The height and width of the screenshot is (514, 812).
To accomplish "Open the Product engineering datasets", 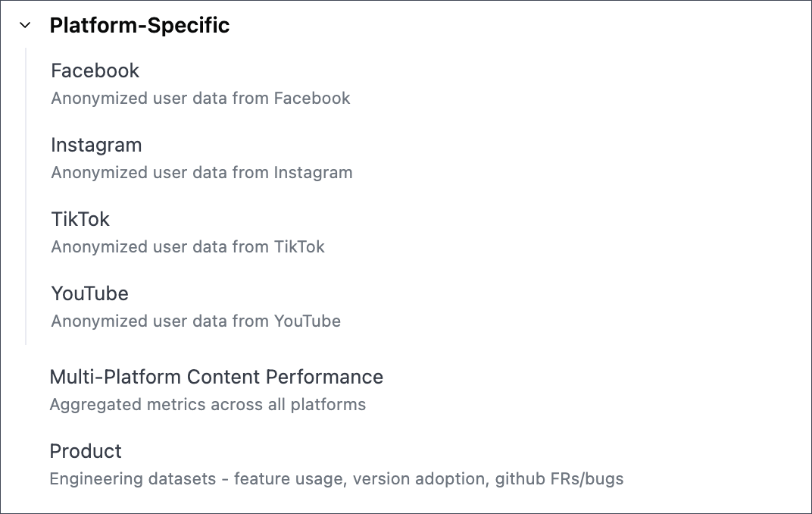I will click(86, 451).
